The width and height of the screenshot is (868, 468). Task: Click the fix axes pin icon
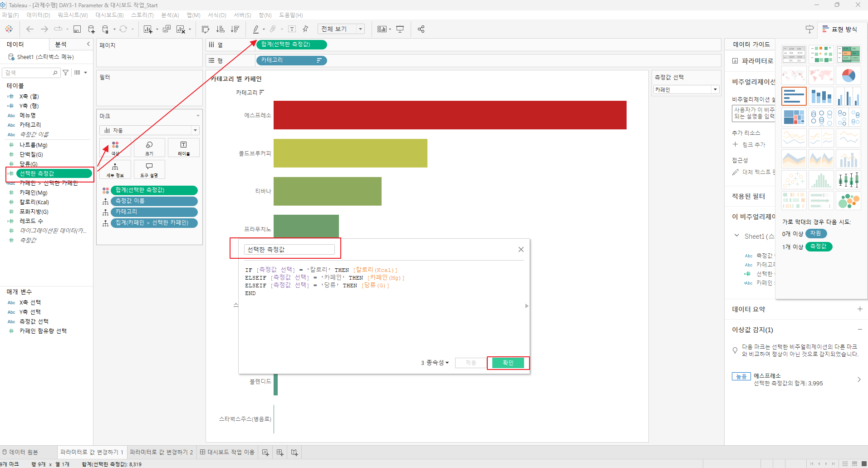pos(305,29)
